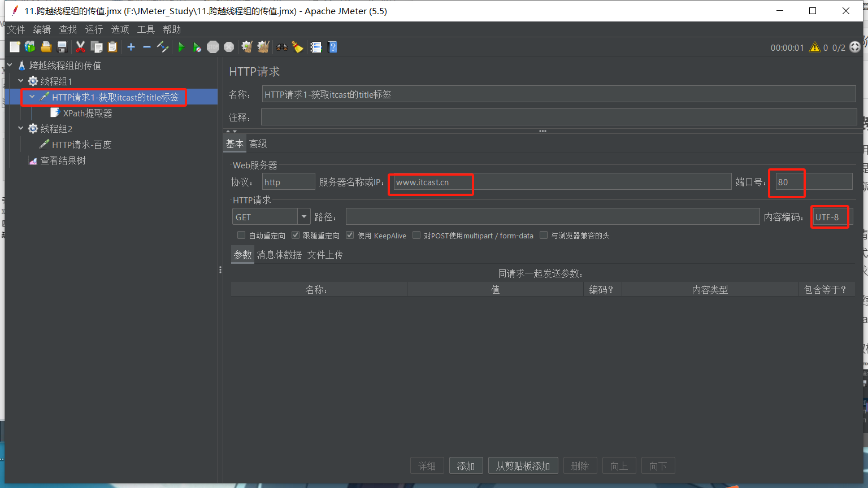Expand all nodes with plus icon
The height and width of the screenshot is (488, 868).
click(x=131, y=47)
